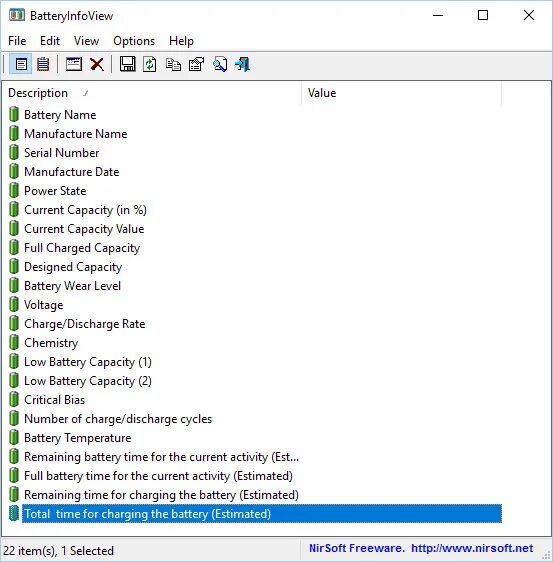
Task: Click battery icon beside Voltage
Action: (x=14, y=304)
